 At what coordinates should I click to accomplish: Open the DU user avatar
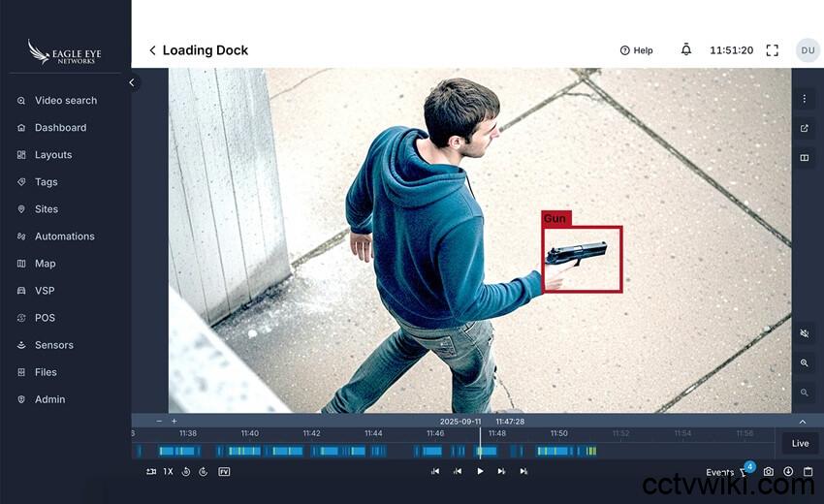pyautogui.click(x=807, y=50)
